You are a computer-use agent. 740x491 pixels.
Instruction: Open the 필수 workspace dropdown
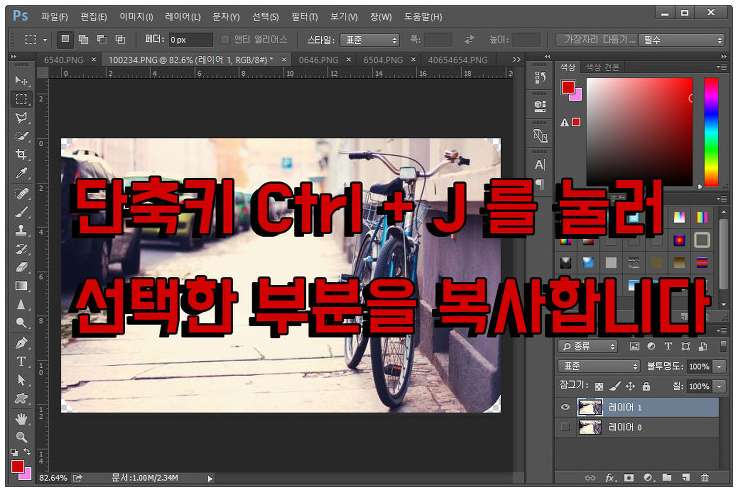pos(681,40)
